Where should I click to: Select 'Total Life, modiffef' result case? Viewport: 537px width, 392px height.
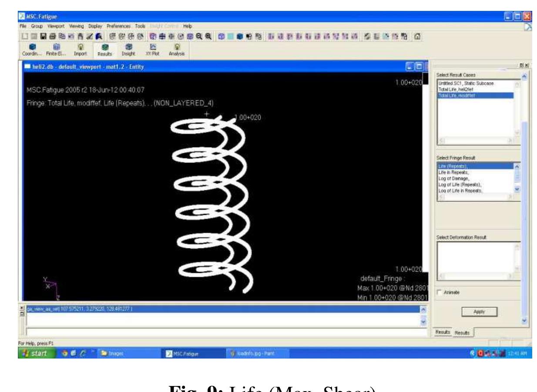[x=475, y=94]
